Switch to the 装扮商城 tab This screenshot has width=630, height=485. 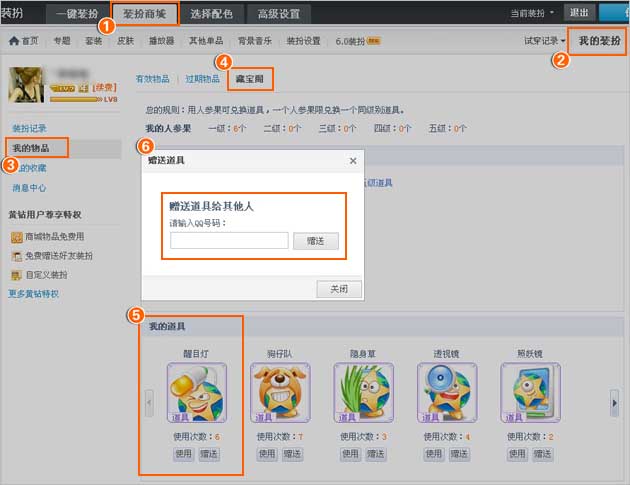coord(145,13)
